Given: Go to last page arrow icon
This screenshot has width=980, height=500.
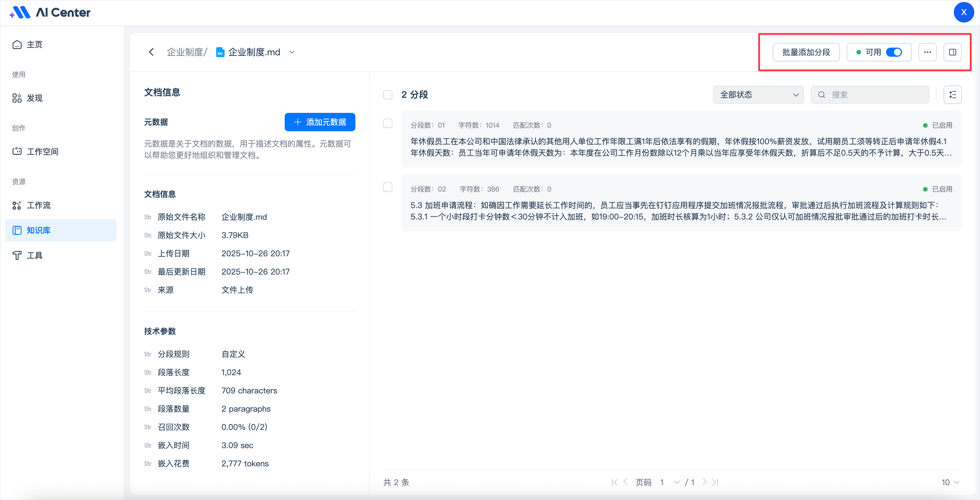Looking at the screenshot, I should [715, 482].
